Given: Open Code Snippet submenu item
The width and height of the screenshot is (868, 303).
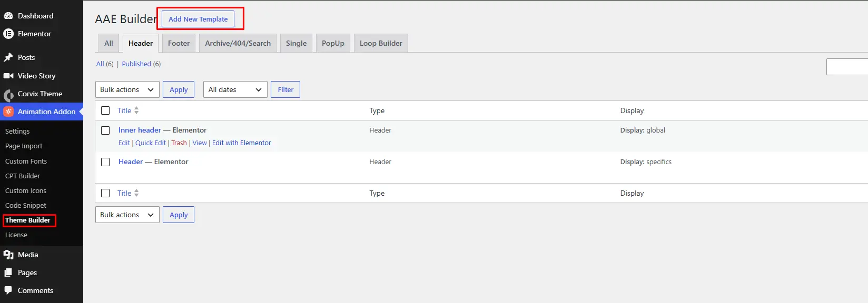Looking at the screenshot, I should (26, 205).
